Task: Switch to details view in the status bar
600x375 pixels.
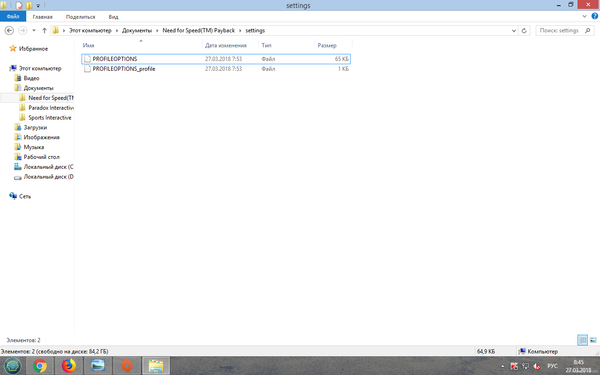Action: (582, 340)
